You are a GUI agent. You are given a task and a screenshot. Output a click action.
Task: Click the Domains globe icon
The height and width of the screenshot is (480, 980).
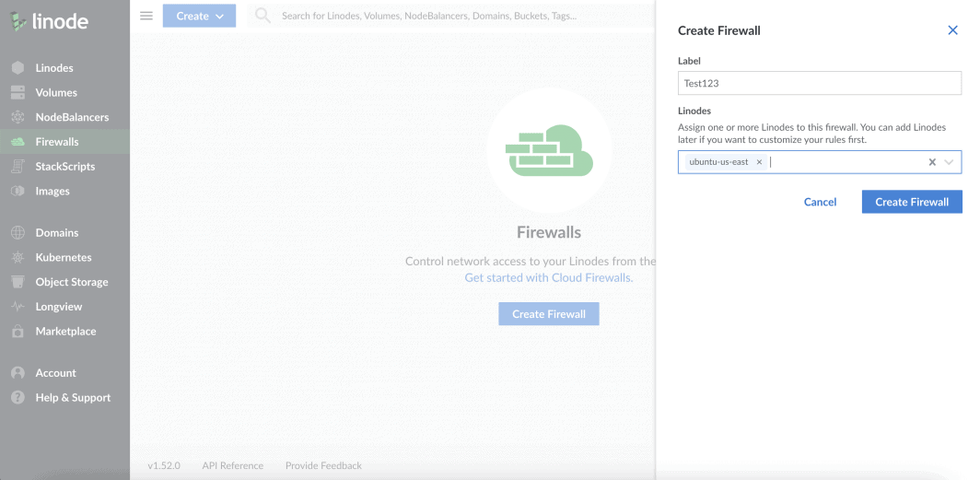point(17,233)
